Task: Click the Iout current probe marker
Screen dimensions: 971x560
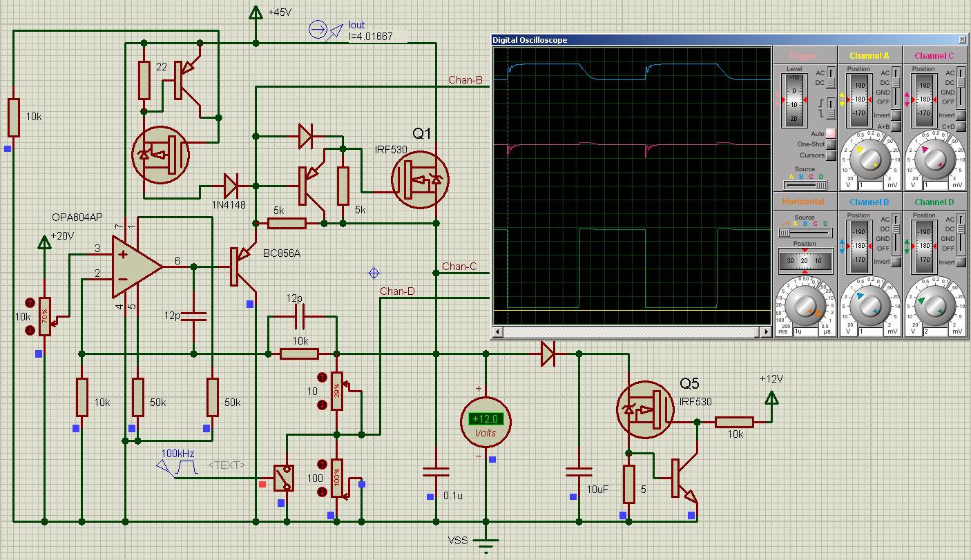Action: (x=319, y=30)
